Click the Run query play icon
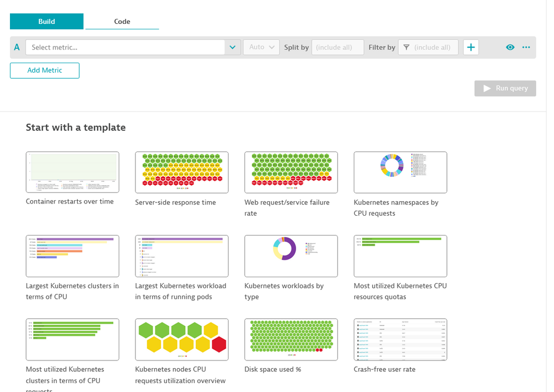 (x=487, y=89)
